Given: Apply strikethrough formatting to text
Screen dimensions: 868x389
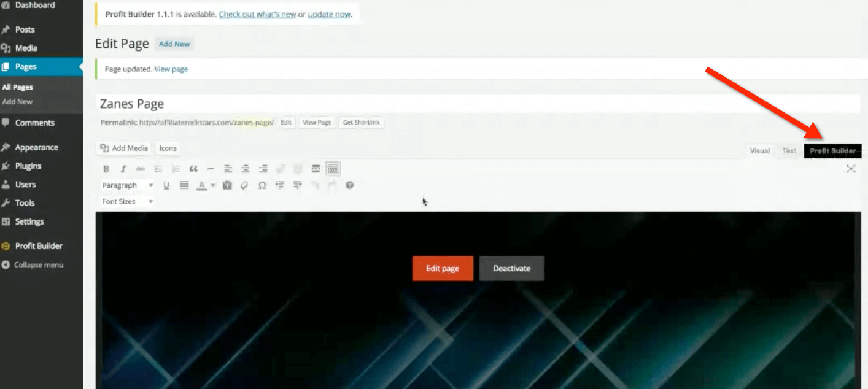Looking at the screenshot, I should (141, 169).
